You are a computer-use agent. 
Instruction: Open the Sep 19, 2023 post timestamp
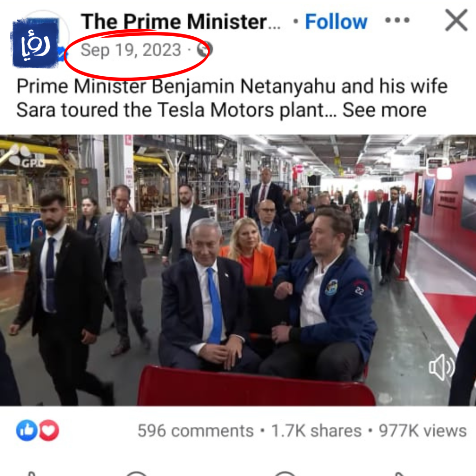coord(131,50)
